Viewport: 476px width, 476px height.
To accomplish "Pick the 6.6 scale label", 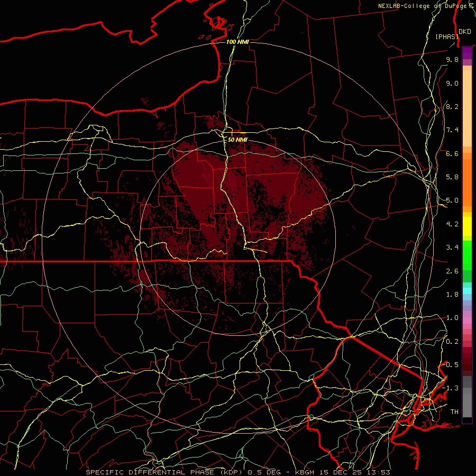I will point(452,153).
